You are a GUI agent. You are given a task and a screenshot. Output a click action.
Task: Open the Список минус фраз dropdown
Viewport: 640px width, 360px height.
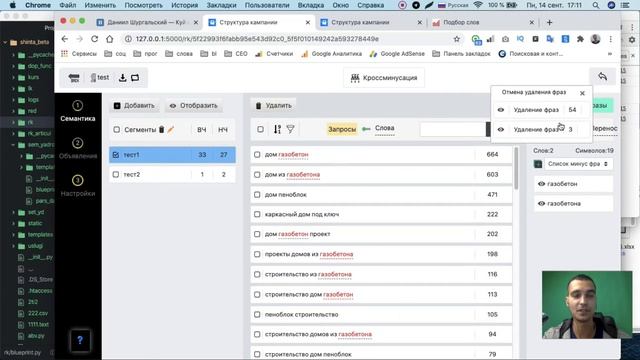click(578, 164)
